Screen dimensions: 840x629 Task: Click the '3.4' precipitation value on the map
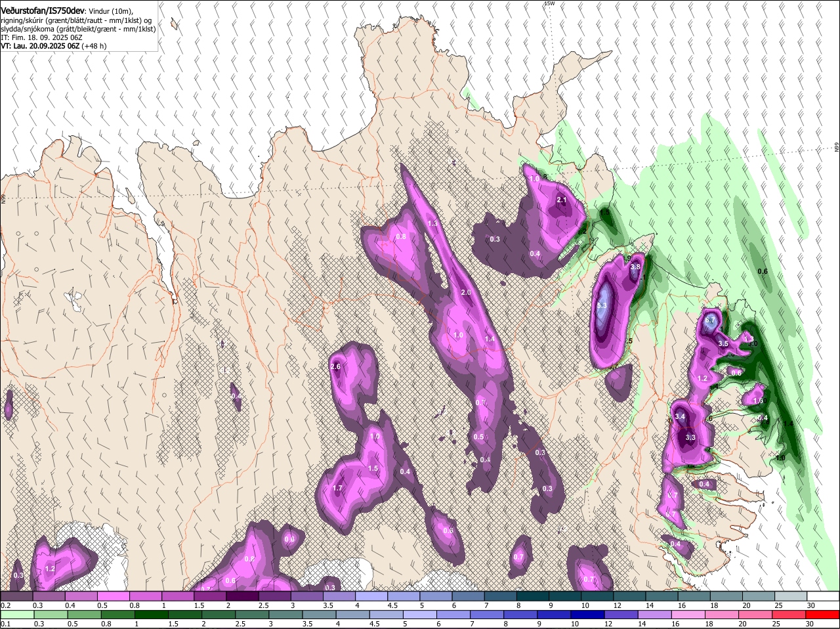680,416
